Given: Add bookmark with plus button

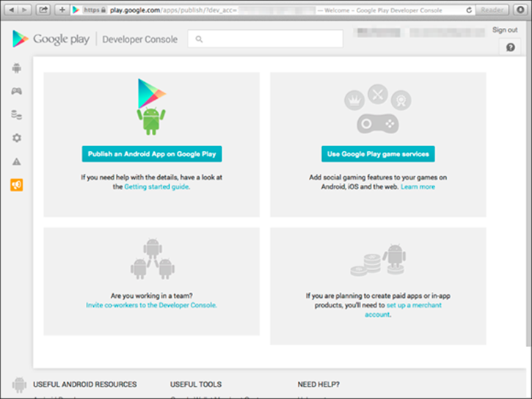Looking at the screenshot, I should 62,10.
